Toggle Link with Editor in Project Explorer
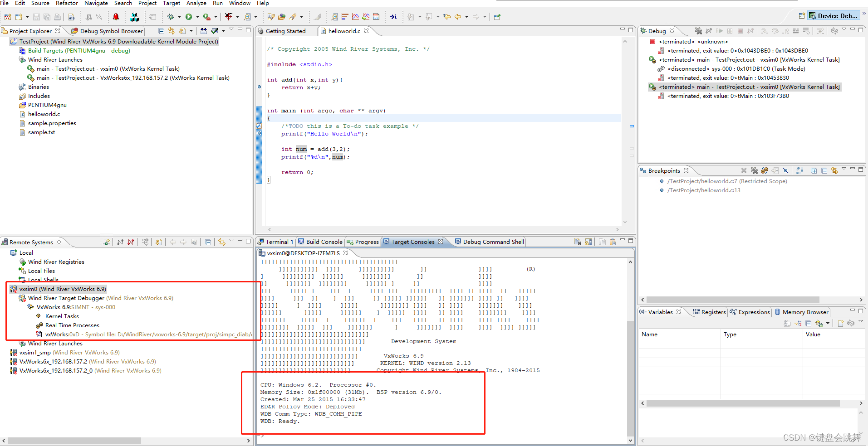Viewport: 868px width, 446px height. (172, 31)
